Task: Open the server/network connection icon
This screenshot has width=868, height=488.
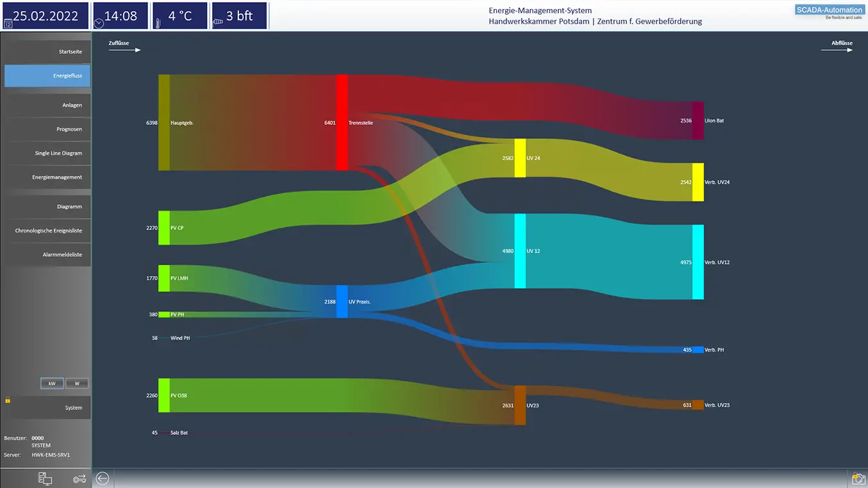Action: click(46, 478)
